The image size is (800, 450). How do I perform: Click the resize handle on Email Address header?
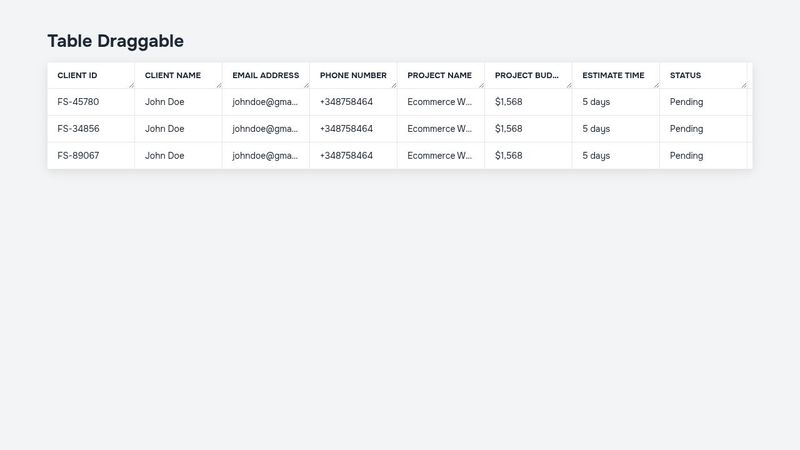(x=306, y=85)
